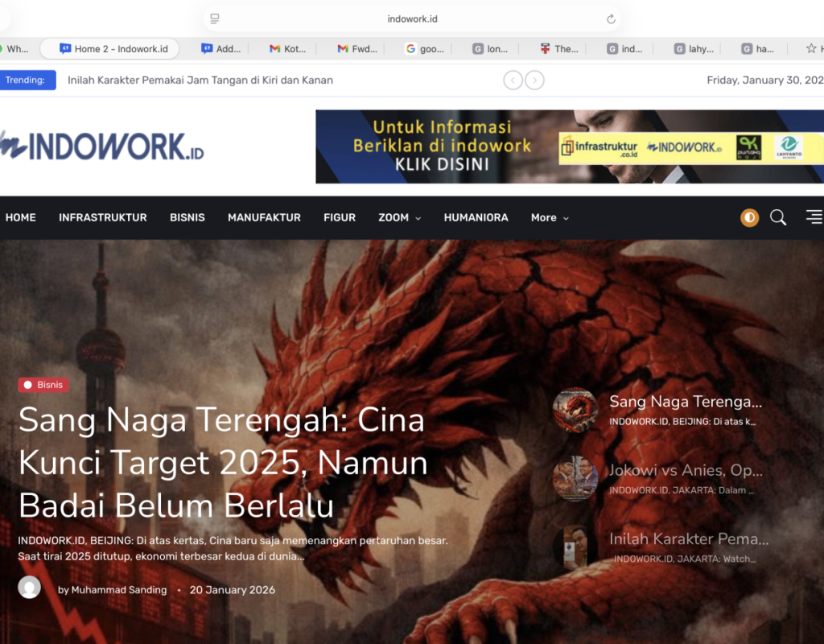Open author link Muhammad Sanding
824x644 pixels.
point(119,590)
